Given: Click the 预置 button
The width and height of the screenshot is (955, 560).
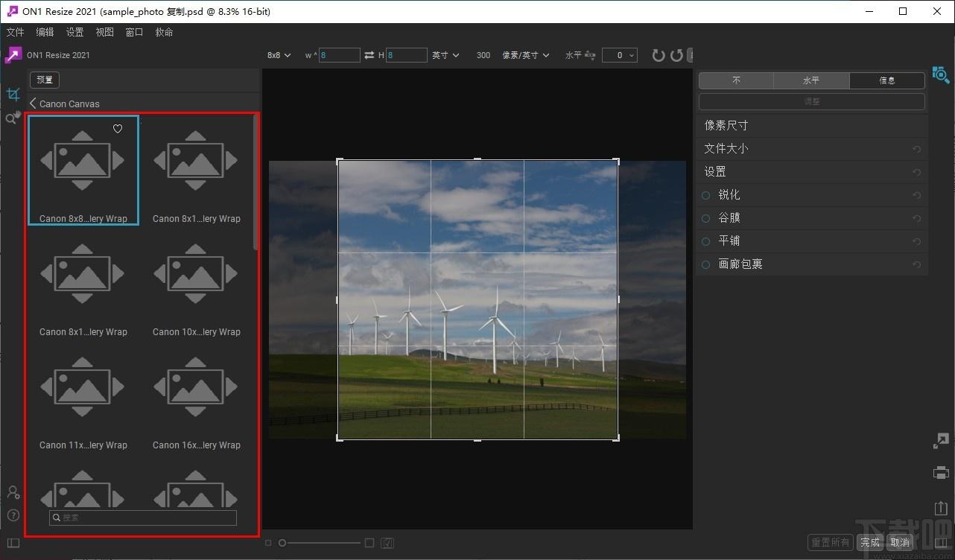Looking at the screenshot, I should click(45, 80).
